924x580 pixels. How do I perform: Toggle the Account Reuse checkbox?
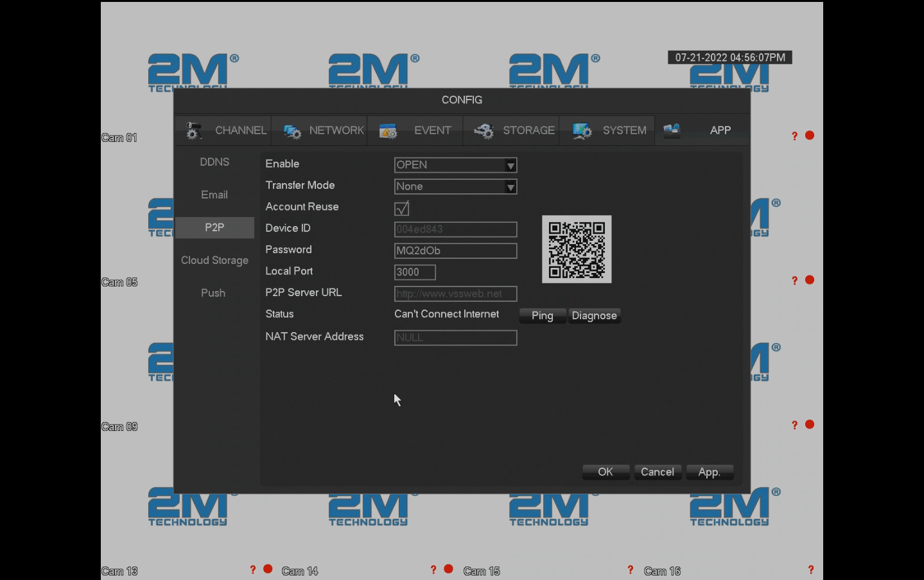click(402, 208)
